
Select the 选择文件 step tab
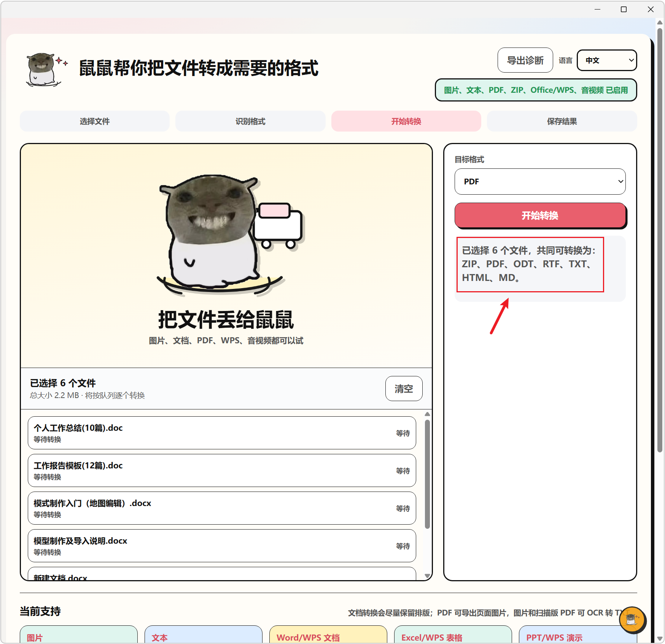pos(95,121)
